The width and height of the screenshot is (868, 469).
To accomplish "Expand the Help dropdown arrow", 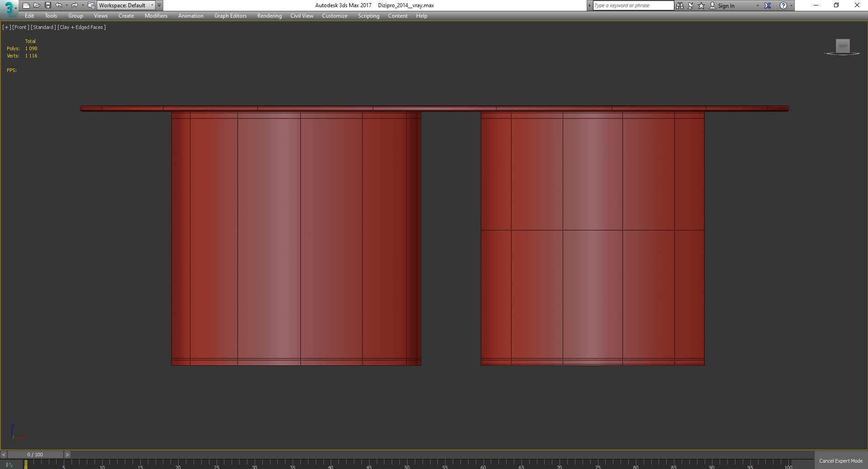I will 791,6.
